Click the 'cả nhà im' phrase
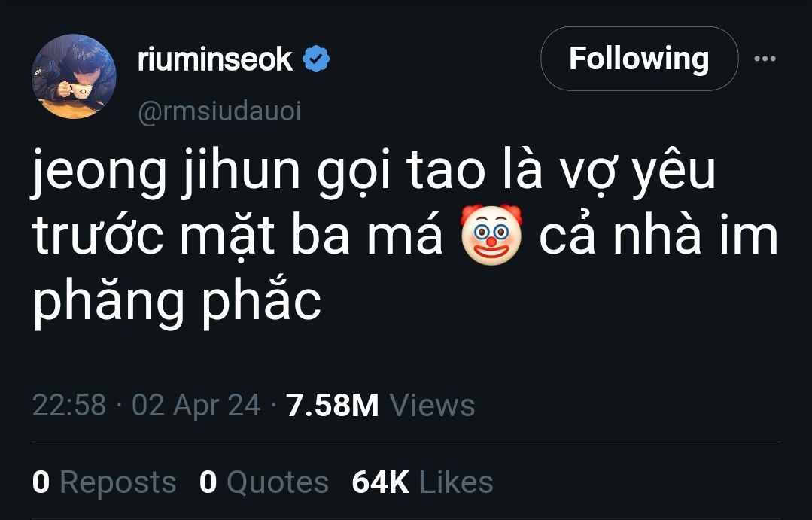Image resolution: width=812 pixels, height=520 pixels. [658, 237]
